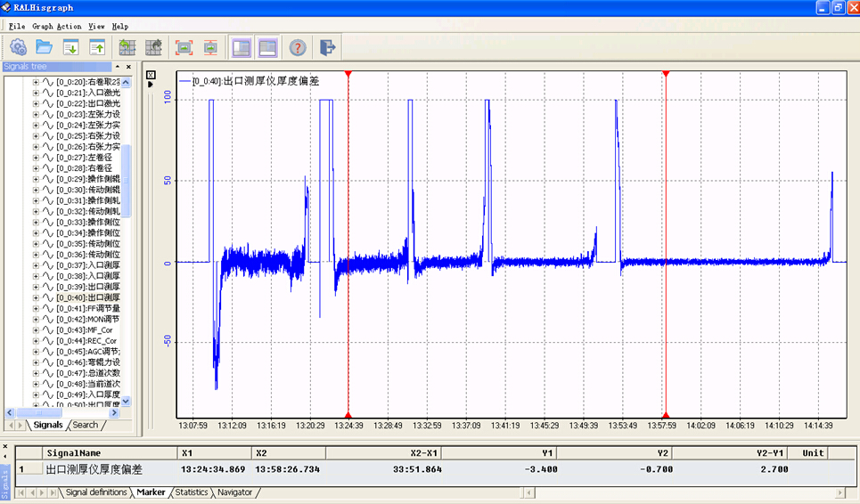Click the small X box above the Y axis

[151, 74]
